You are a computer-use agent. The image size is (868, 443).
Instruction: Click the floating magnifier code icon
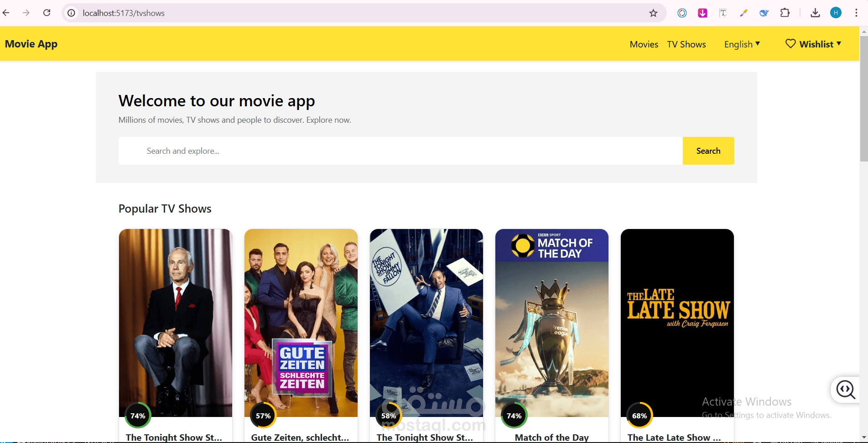click(846, 390)
